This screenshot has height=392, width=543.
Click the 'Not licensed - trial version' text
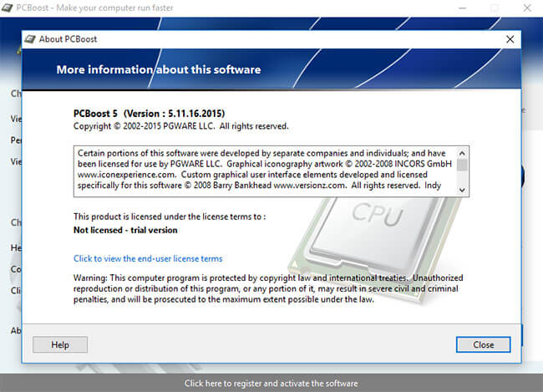125,230
